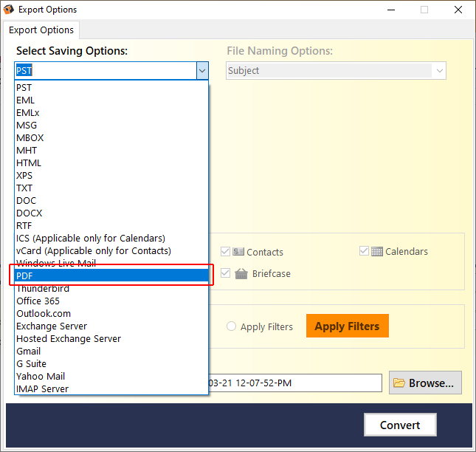Image resolution: width=476 pixels, height=452 pixels.
Task: Click the destination path input field
Action: click(x=294, y=383)
